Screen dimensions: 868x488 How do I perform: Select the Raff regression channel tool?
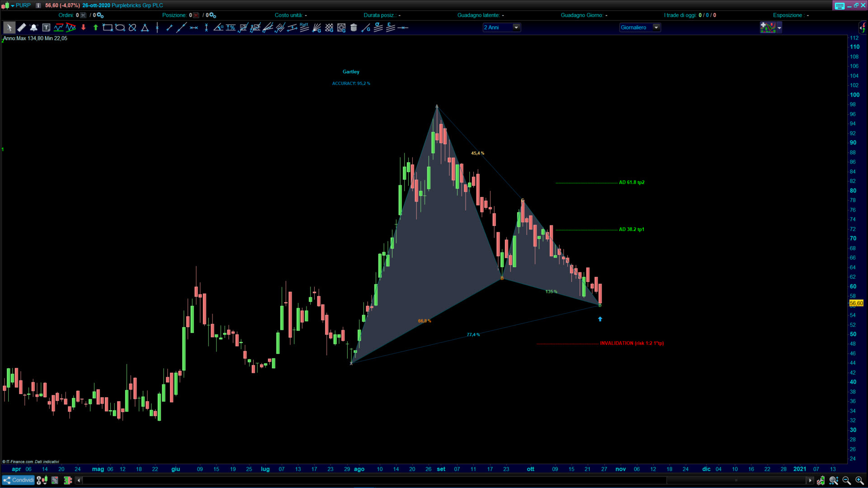304,28
